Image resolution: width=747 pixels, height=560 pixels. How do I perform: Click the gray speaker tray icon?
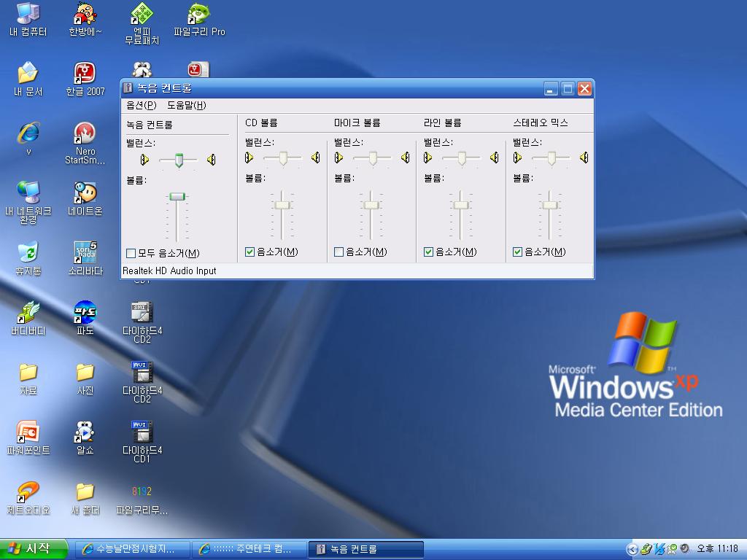coord(684,549)
